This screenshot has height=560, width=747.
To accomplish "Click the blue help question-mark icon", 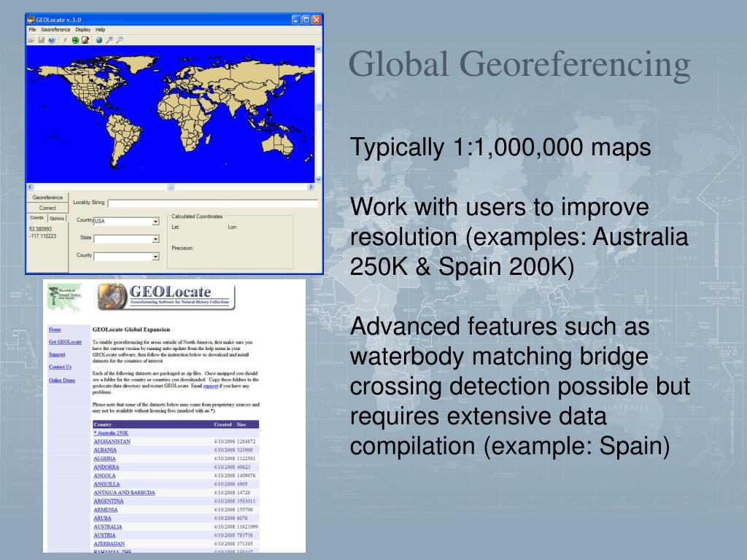I will coord(52,41).
